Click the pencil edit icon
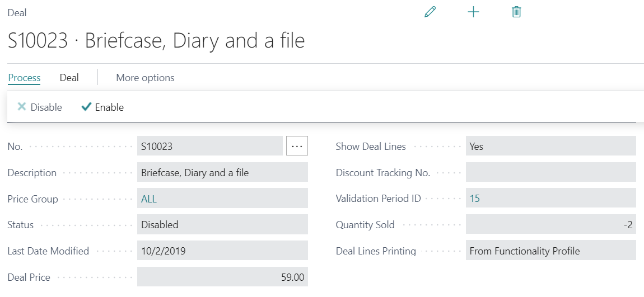Viewport: 644px width, 297px height. click(x=430, y=12)
